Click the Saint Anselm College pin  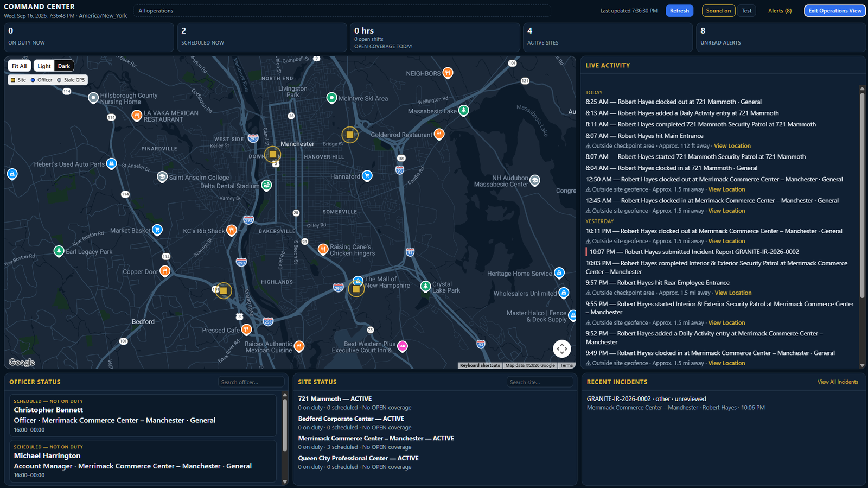coord(162,176)
